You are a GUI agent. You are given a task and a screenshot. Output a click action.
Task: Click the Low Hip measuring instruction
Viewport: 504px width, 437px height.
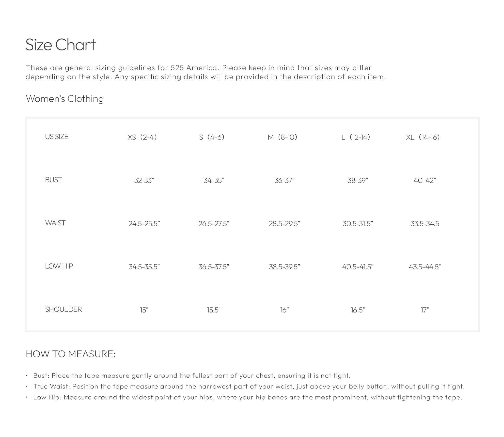click(x=248, y=397)
